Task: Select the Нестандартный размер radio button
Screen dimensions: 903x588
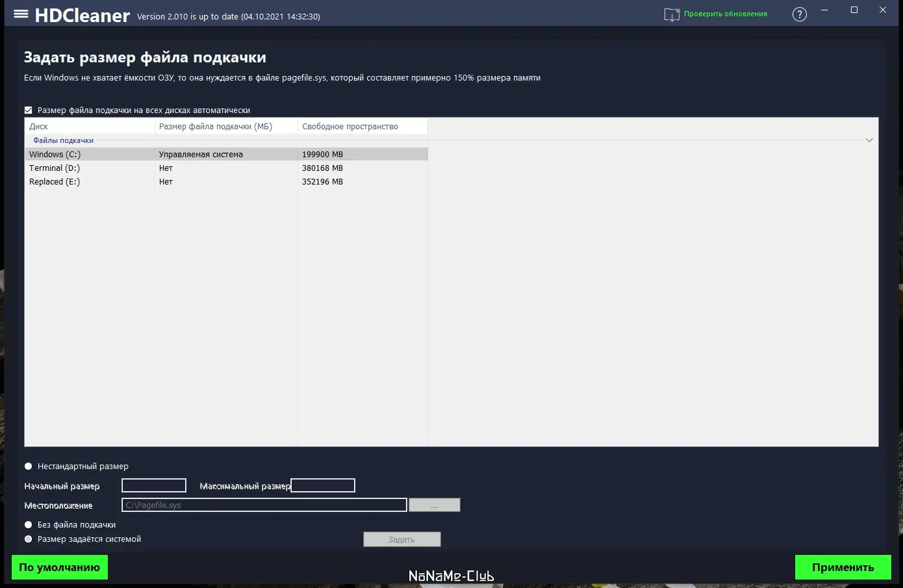Action: (x=29, y=467)
